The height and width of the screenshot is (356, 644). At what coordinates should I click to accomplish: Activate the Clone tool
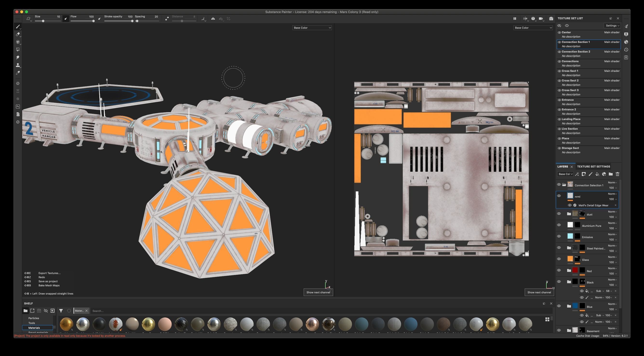pyautogui.click(x=18, y=65)
